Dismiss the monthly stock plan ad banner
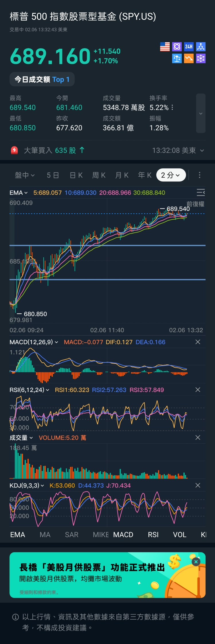 coord(196,562)
